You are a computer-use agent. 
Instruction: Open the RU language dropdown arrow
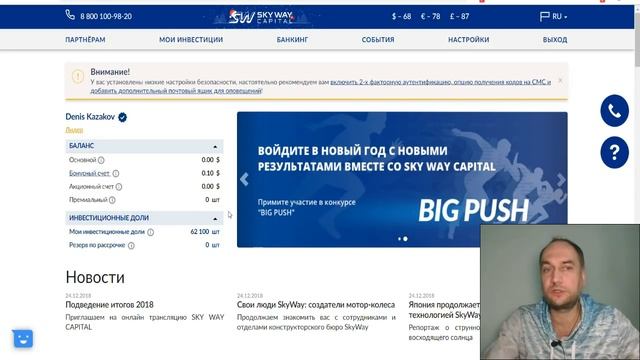[565, 17]
